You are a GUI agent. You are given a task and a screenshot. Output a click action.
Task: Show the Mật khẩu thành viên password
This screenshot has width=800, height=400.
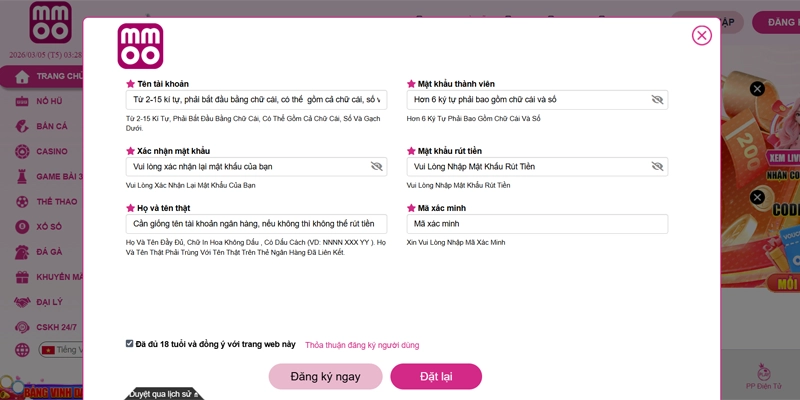[657, 100]
